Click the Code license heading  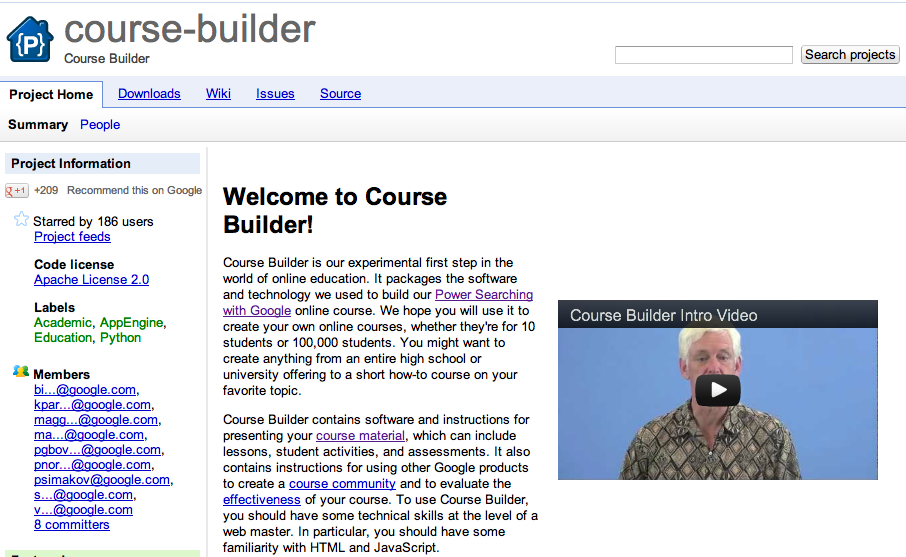point(74,265)
